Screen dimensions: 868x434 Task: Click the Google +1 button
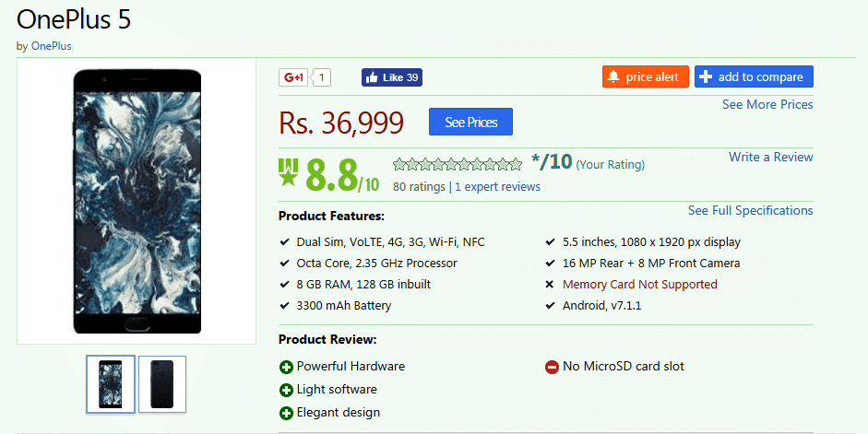click(294, 77)
